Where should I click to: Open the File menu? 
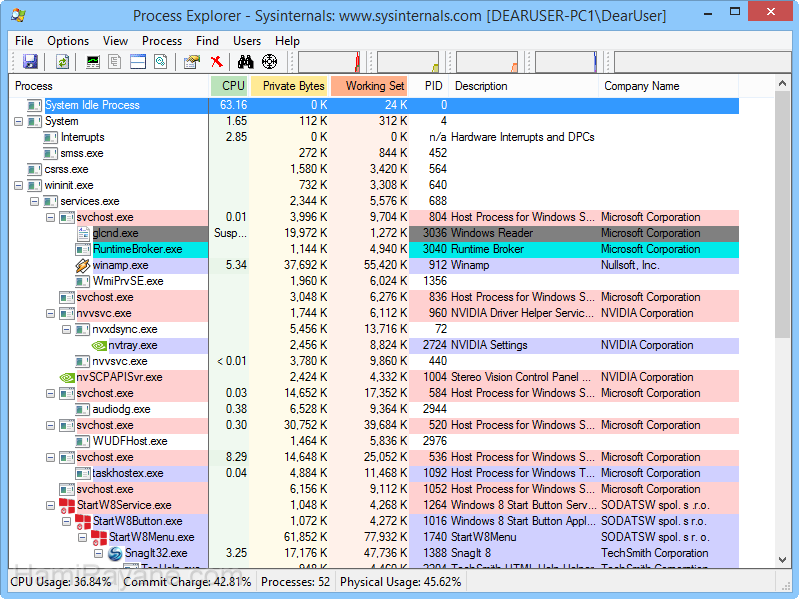[24, 41]
